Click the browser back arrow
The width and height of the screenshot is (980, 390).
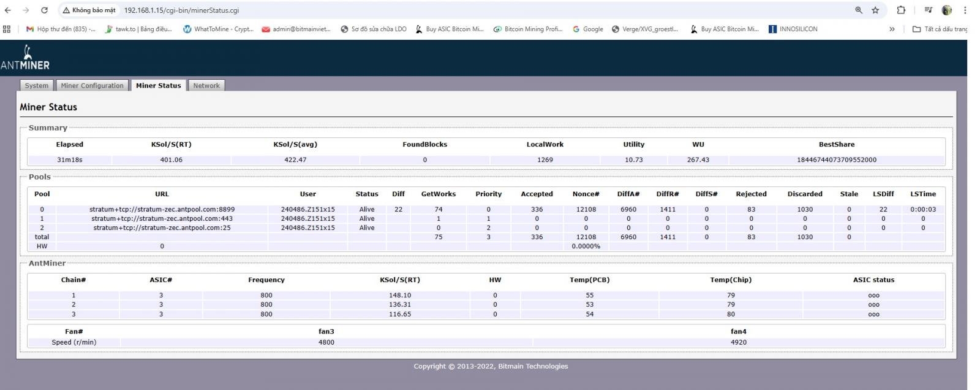8,10
